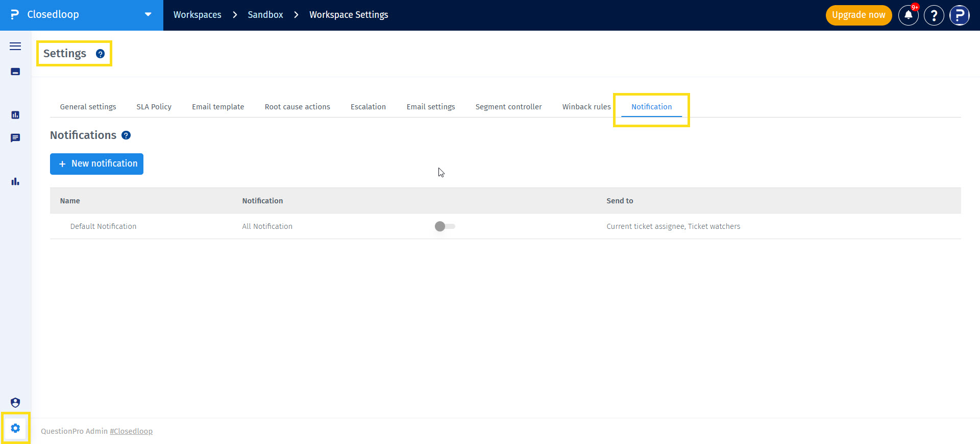Open the help question mark in header
This screenshot has width=980, height=444.
point(934,15)
